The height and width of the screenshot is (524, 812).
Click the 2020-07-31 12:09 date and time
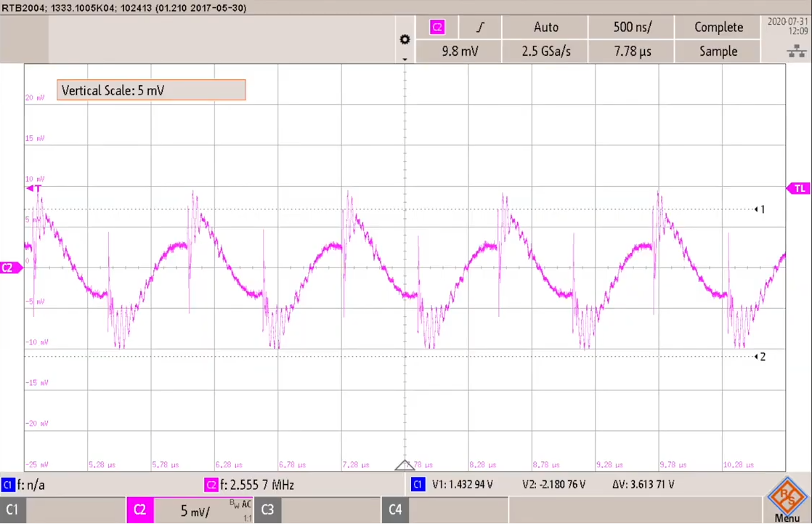[787, 26]
